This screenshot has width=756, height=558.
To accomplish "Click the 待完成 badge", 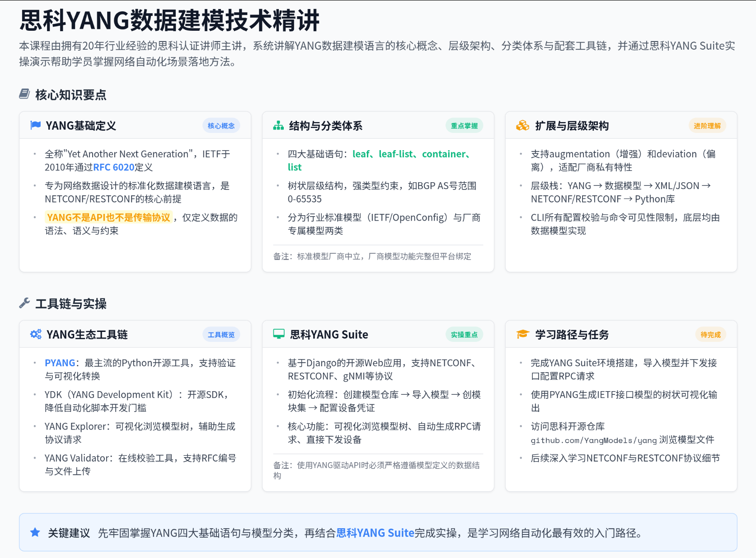I will point(710,335).
